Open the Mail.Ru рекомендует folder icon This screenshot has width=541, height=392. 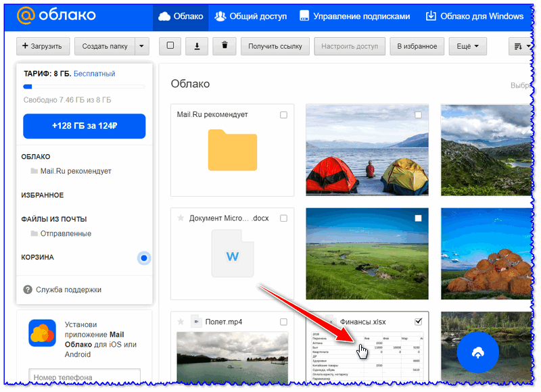(x=233, y=150)
